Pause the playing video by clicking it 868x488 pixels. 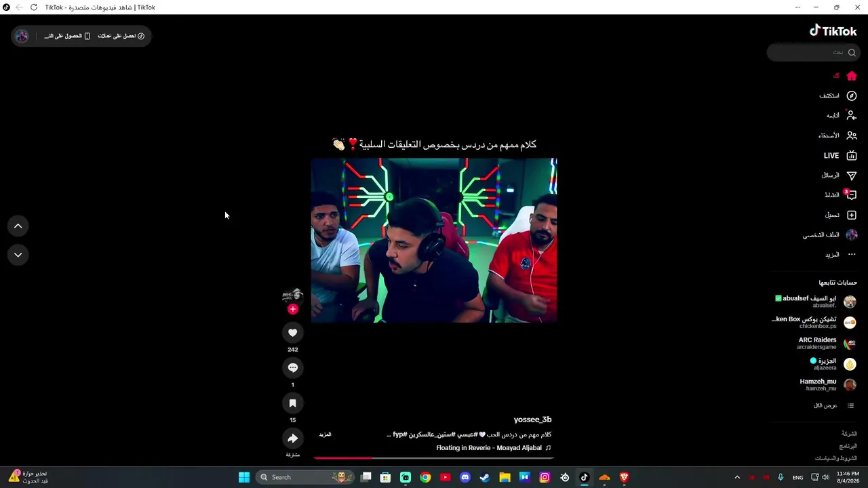pos(434,241)
